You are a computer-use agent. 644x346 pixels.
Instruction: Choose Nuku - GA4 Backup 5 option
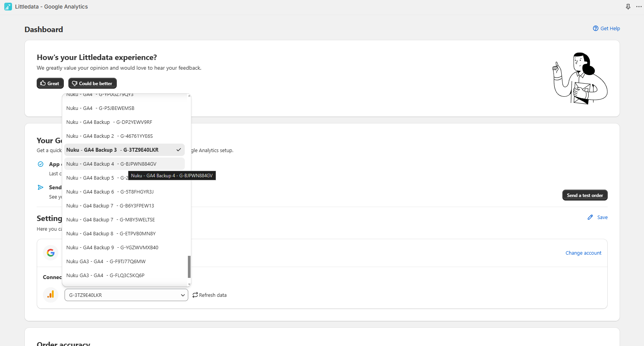pos(124,178)
